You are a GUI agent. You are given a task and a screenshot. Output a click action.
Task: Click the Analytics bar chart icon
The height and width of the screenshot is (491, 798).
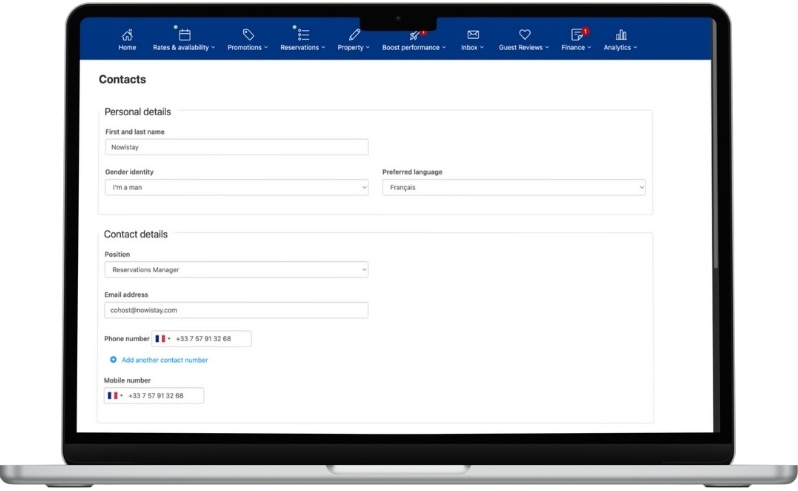click(x=621, y=35)
